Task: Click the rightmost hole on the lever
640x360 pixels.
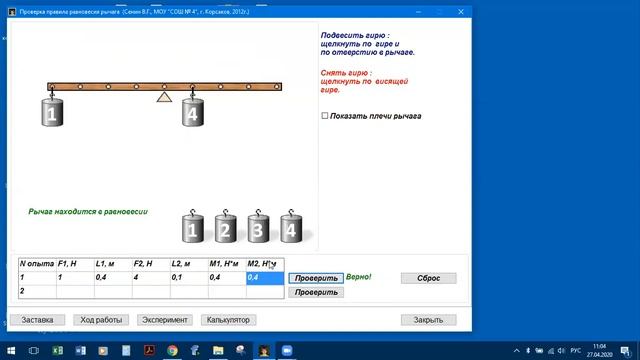Action: pyautogui.click(x=276, y=87)
